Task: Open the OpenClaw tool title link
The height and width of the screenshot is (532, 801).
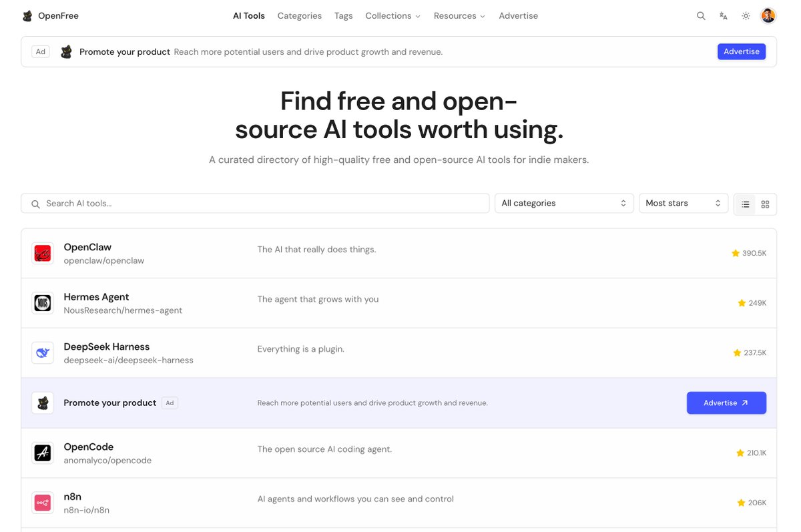Action: [87, 247]
